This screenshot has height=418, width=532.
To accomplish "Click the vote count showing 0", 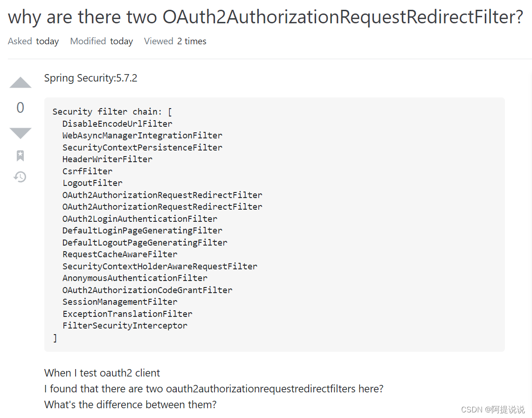I will click(20, 108).
